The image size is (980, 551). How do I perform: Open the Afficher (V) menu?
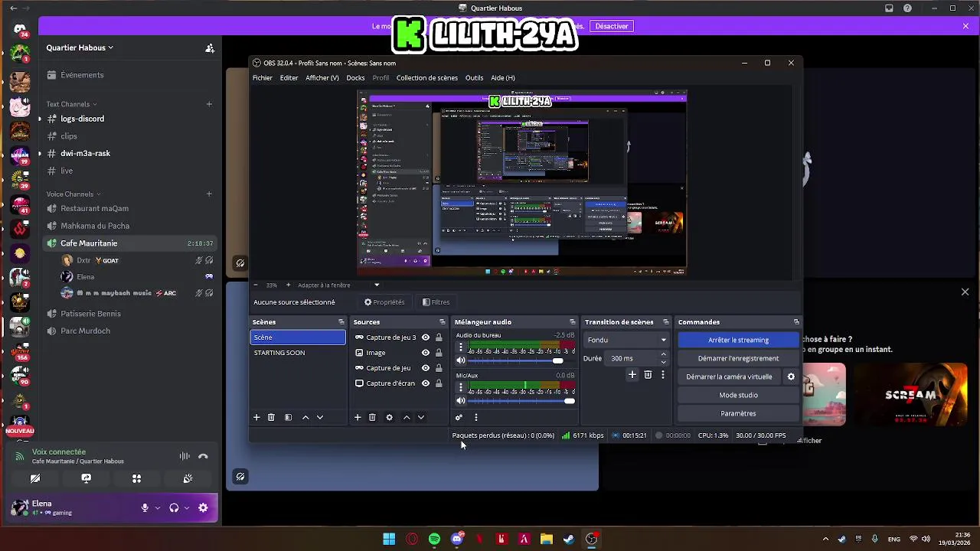click(322, 77)
